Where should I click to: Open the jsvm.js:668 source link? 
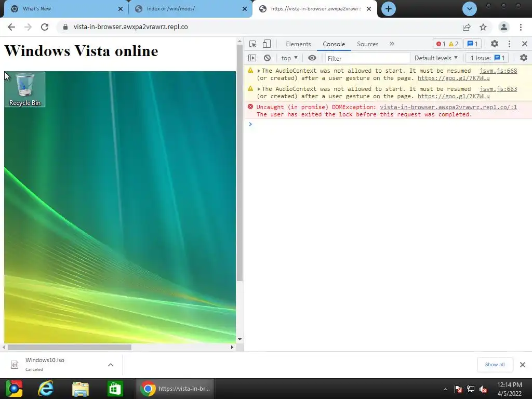click(498, 71)
